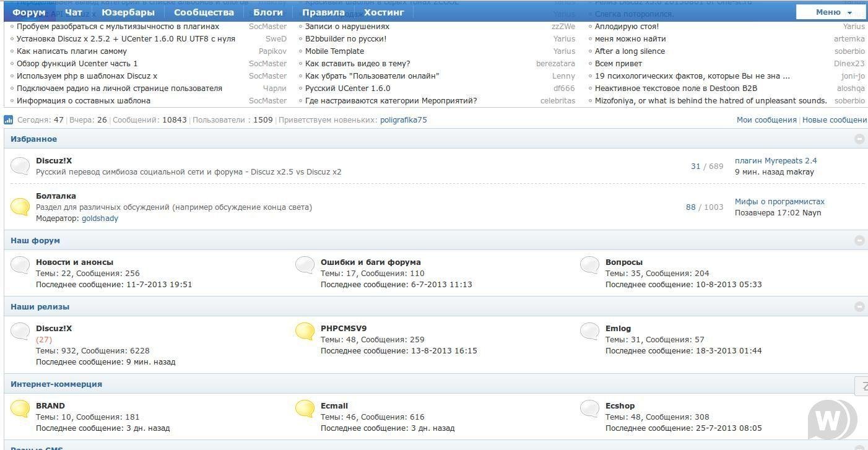Viewport: 868px width, 450px height.
Task: Click the red (27) new posts counter
Action: tap(44, 339)
